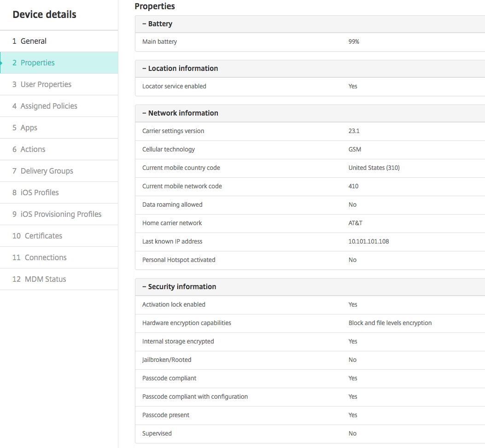The image size is (485, 448).
Task: Switch to Connections step
Action: pyautogui.click(x=46, y=257)
